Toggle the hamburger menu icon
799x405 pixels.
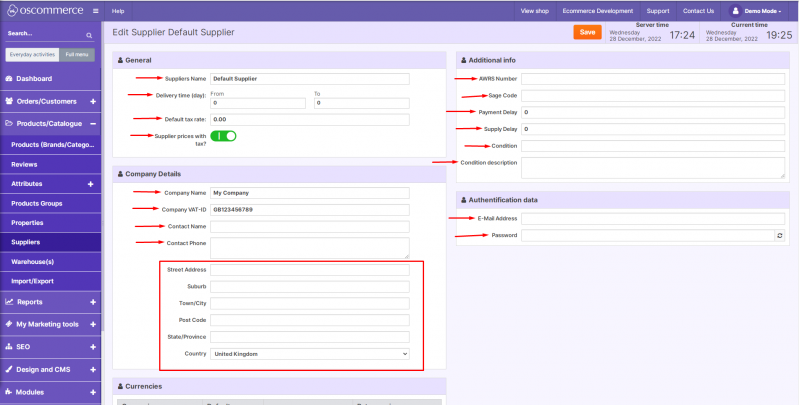pyautogui.click(x=95, y=11)
